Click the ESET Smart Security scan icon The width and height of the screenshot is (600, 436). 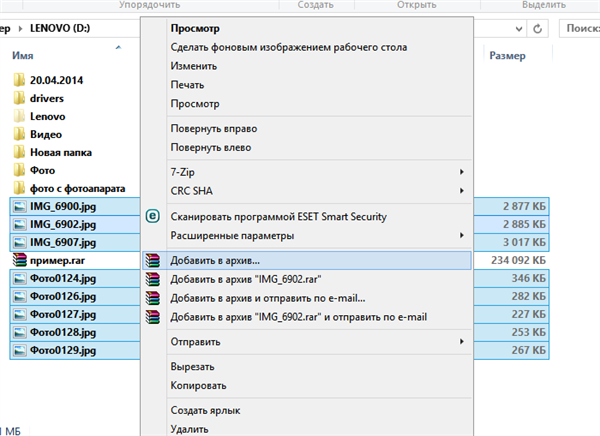pos(153,216)
